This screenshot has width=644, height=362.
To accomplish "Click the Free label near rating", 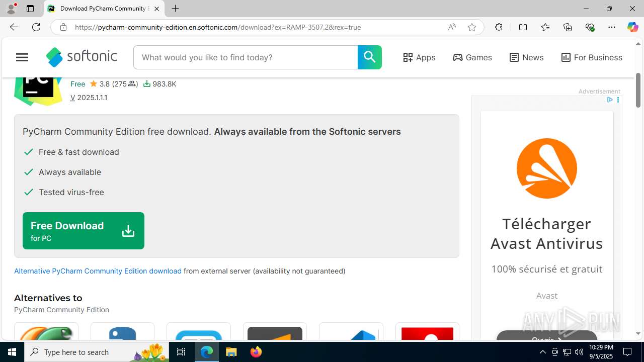I will click(x=77, y=84).
